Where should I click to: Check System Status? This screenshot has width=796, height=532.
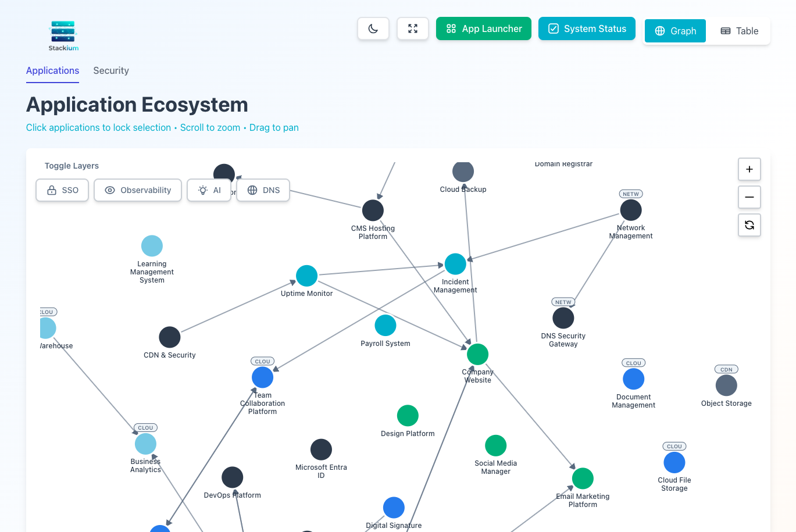point(587,28)
